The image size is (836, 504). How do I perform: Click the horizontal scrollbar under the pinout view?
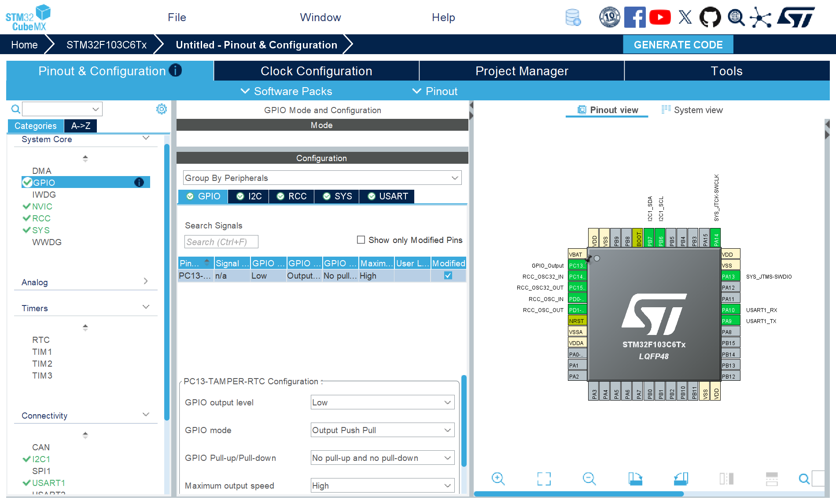pos(578,493)
